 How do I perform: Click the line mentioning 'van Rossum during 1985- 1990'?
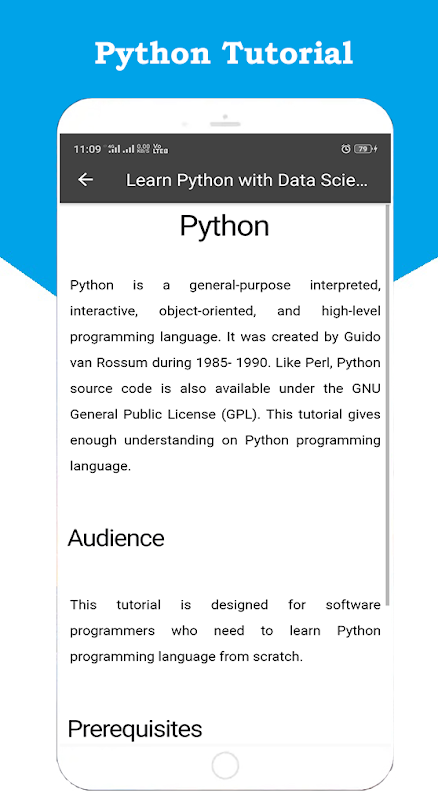pos(225,363)
